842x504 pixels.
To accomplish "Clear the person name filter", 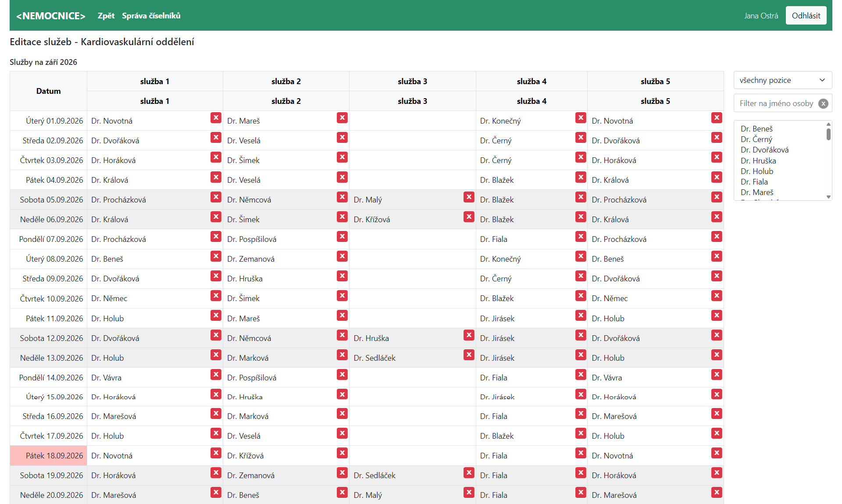I will tap(823, 103).
